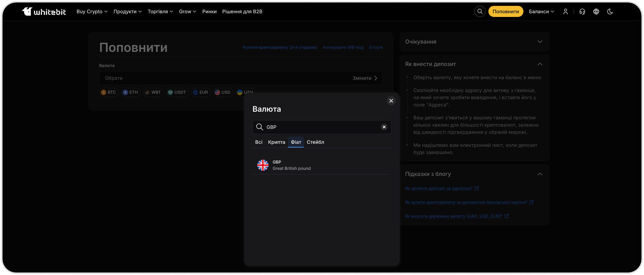Screen dimensions: 644x275
Task: Select the Фіат tab
Action: click(296, 142)
